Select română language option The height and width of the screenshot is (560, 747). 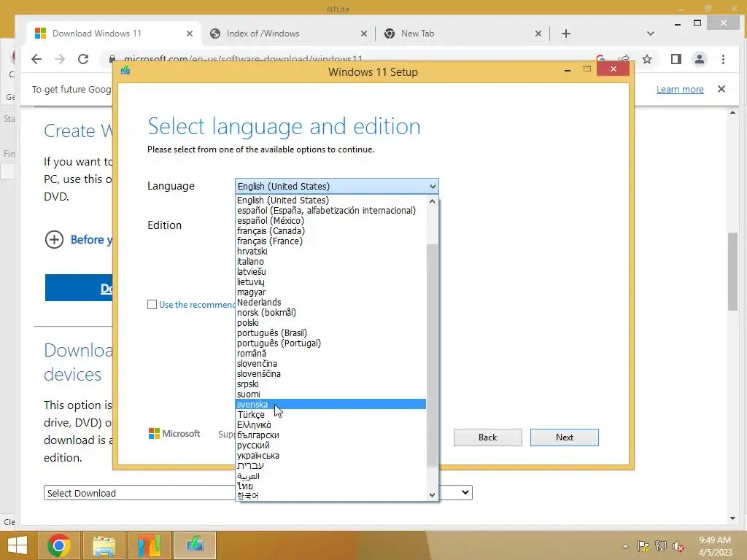coord(331,354)
